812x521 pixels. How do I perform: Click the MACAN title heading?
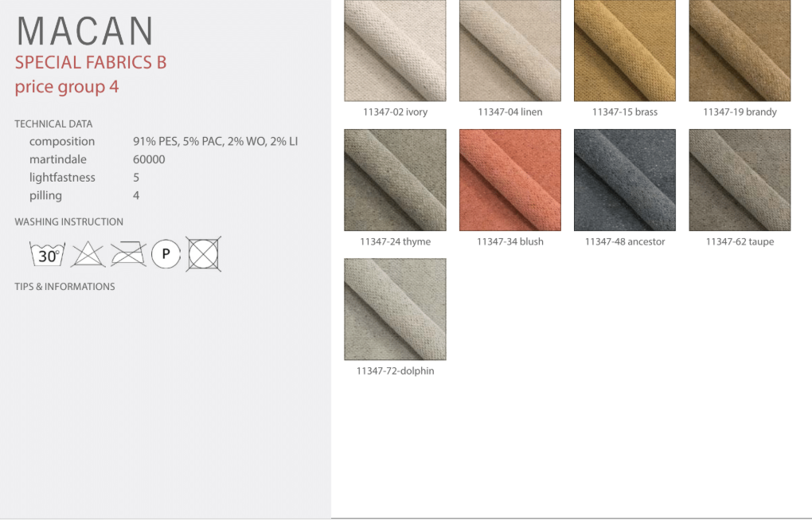coord(85,31)
